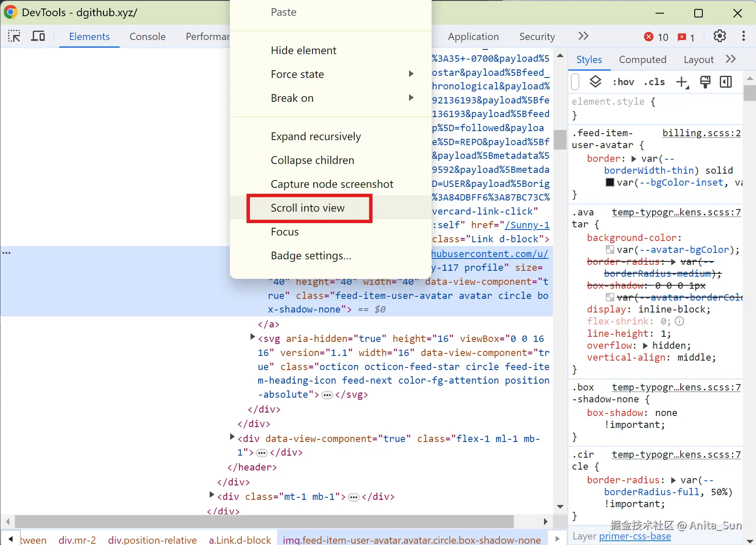Screen dimensions: 756x545
Task: Expand the div mt-1 mb-1 node
Action: pos(212,495)
